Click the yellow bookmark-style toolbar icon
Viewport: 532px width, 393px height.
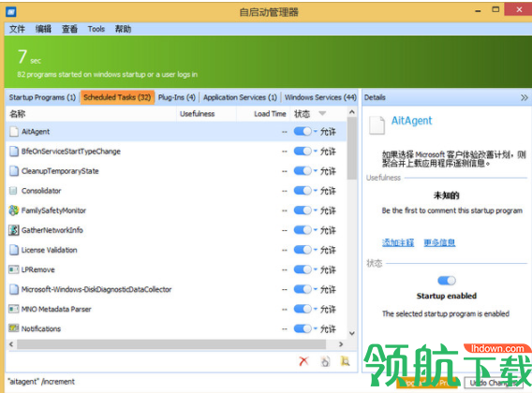[345, 361]
